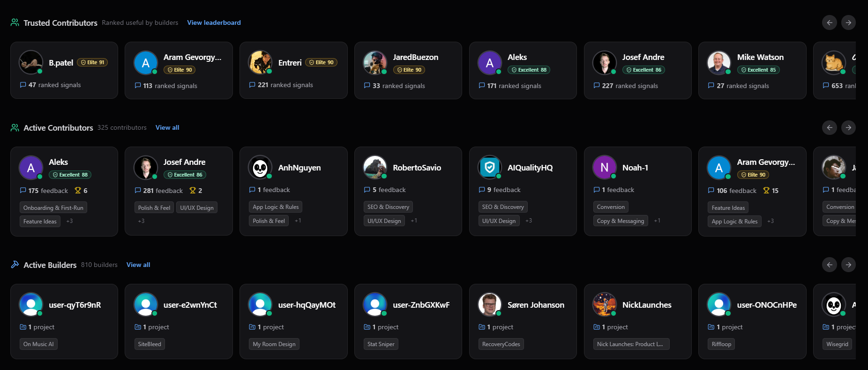The height and width of the screenshot is (370, 868).
Task: Click '33 ranked signals' on JaredBuezon card
Action: (x=394, y=86)
